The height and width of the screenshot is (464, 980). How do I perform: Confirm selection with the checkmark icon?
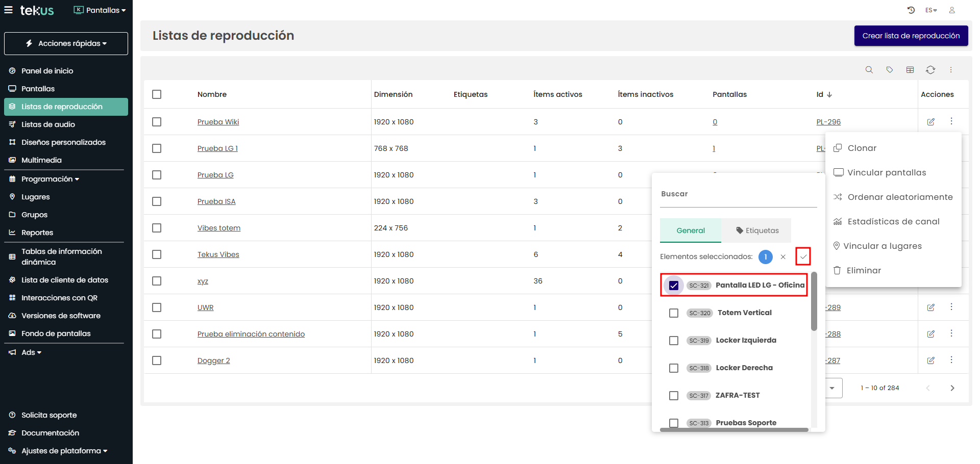pos(803,256)
